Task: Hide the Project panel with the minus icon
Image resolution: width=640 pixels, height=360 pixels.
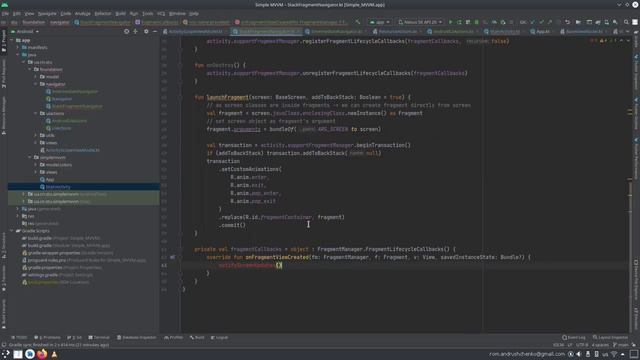Action: 155,31
